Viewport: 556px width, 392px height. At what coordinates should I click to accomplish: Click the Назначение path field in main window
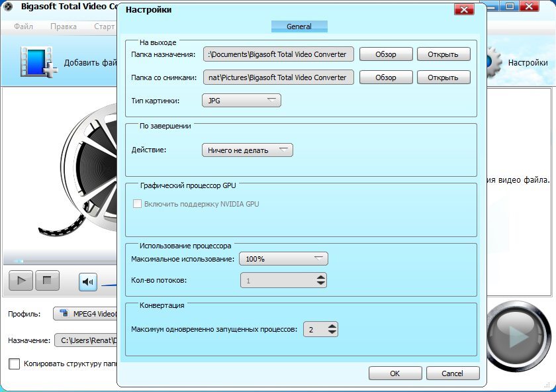tap(86, 340)
